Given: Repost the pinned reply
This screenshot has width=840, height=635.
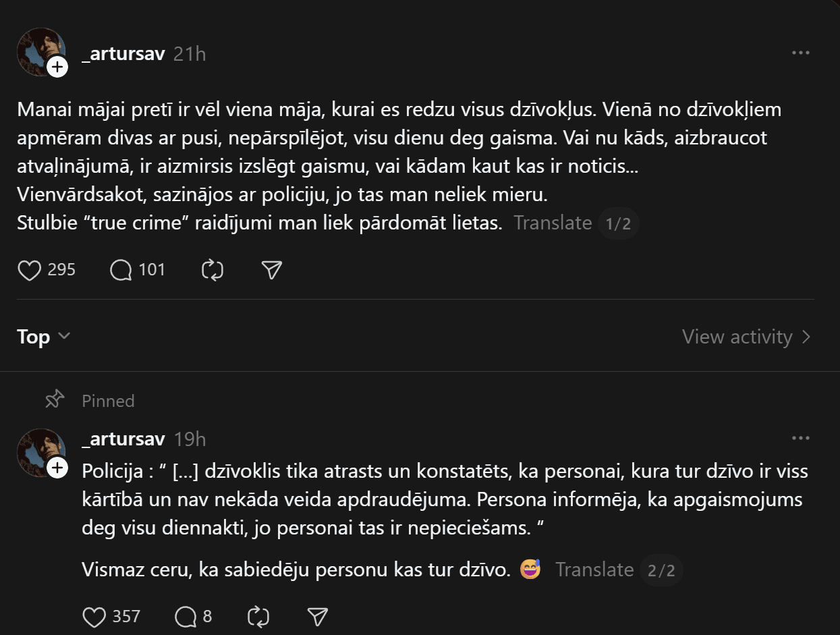Looking at the screenshot, I should tap(258, 616).
